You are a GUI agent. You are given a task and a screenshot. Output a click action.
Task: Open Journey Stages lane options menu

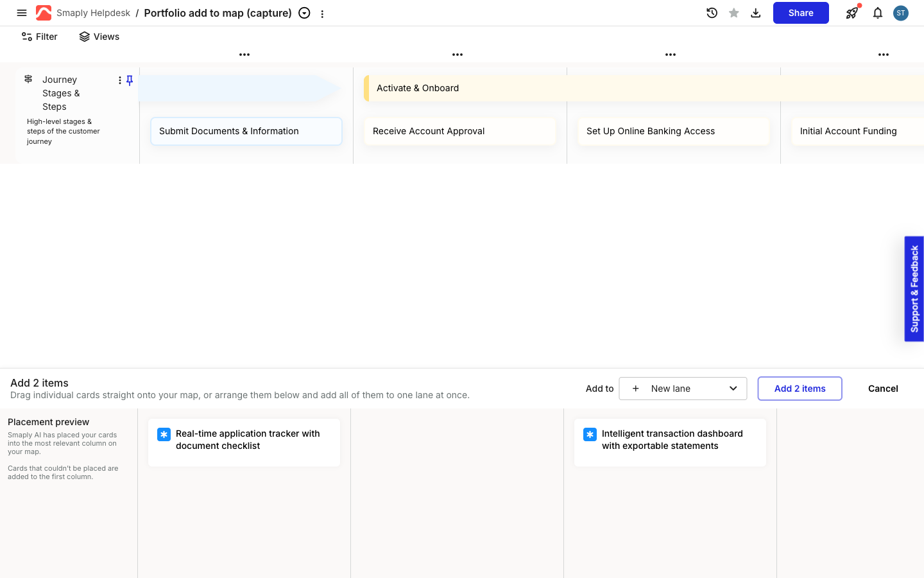119,80
